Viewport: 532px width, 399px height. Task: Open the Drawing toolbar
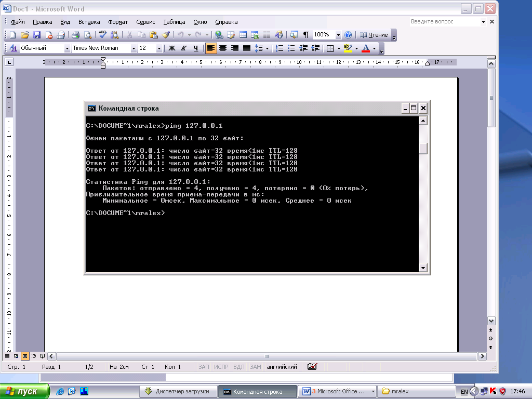tap(279, 35)
